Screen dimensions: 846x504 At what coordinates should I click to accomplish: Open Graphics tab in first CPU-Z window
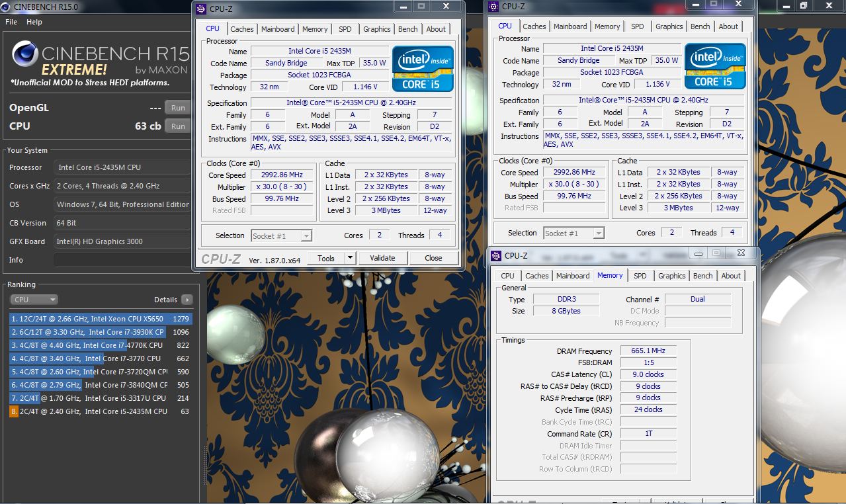tap(377, 29)
